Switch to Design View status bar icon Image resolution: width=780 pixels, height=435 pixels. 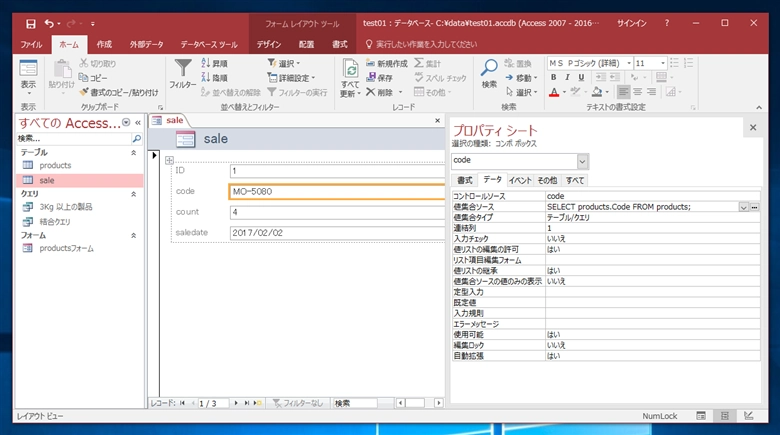[x=749, y=416]
